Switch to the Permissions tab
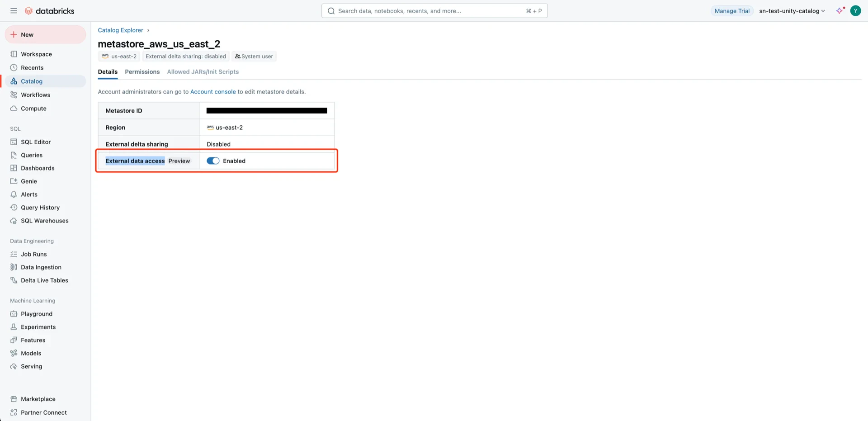Screen dimensions: 868x421 [142, 71]
